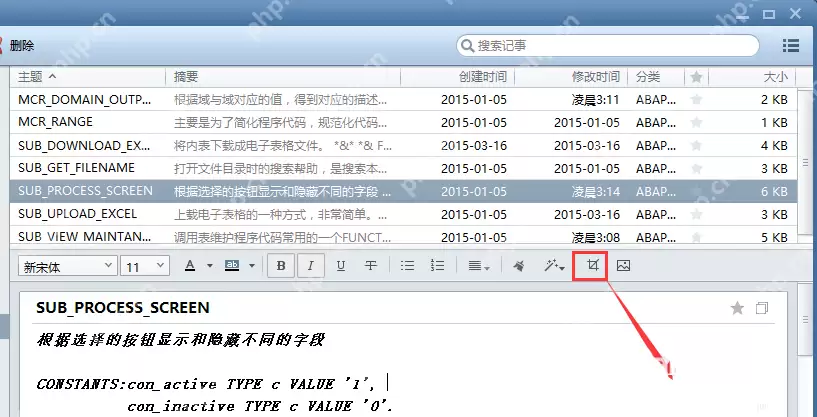
Task: Click the 删除 delete button
Action: (22, 46)
